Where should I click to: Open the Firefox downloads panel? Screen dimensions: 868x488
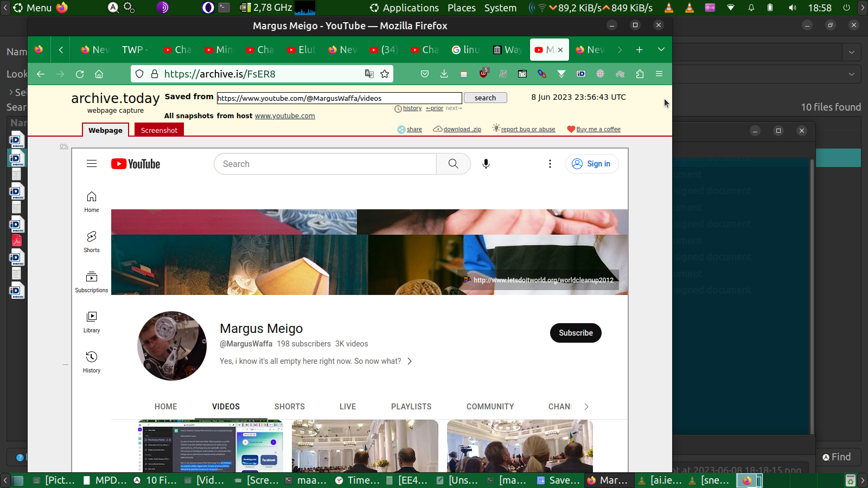(x=444, y=74)
